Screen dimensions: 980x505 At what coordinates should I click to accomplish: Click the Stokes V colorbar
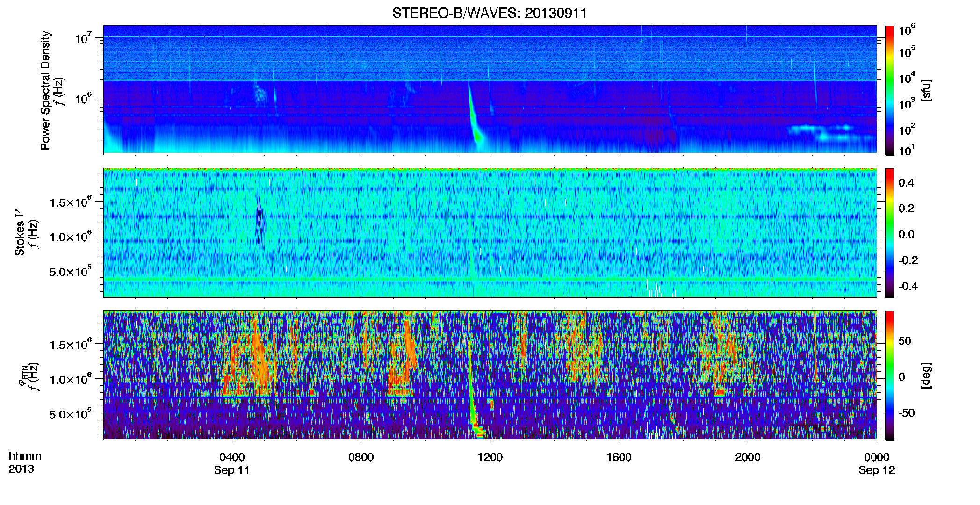click(x=889, y=233)
